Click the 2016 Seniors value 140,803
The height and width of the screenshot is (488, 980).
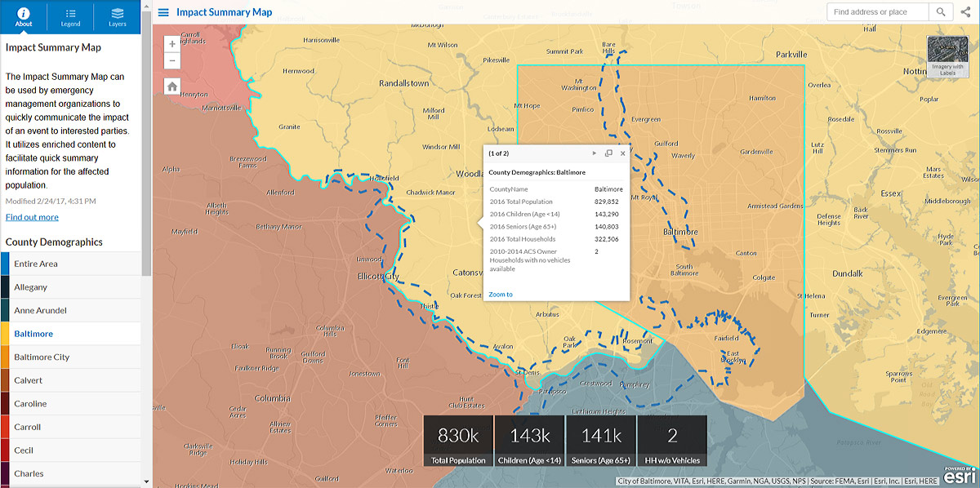607,227
